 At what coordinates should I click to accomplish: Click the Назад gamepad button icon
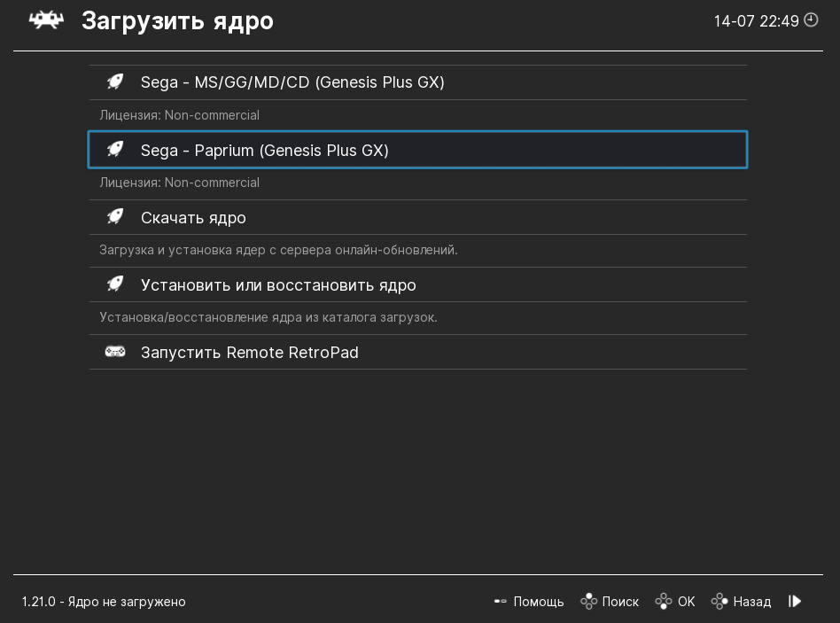(719, 601)
